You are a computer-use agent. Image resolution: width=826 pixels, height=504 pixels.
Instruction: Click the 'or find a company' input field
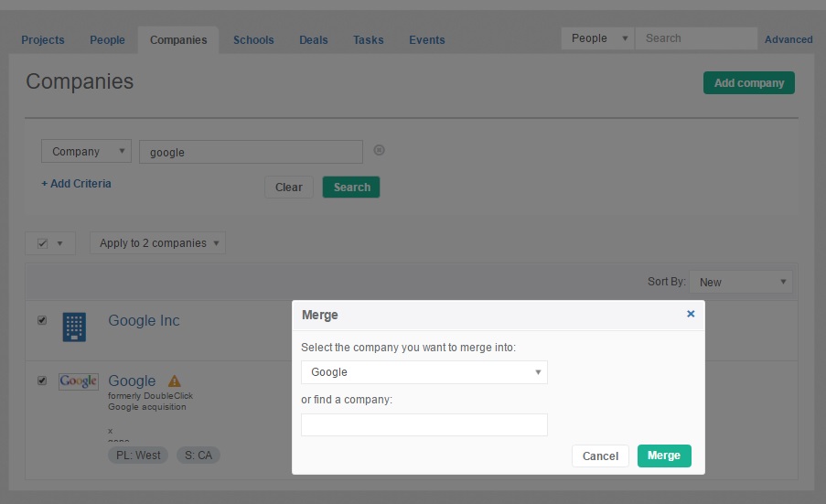point(424,425)
